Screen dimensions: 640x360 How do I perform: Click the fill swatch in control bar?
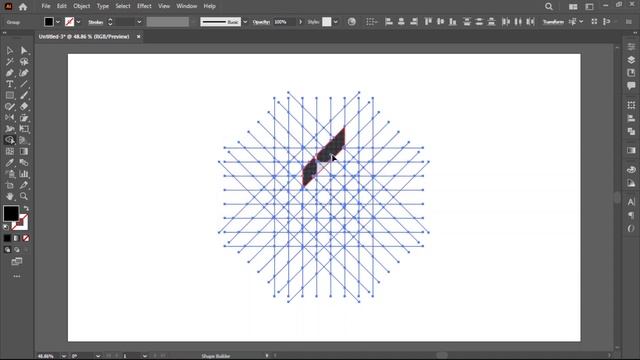49,22
